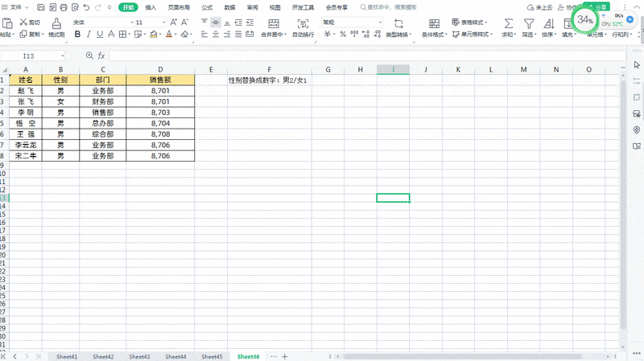Align cell content to bottom
This screenshot has width=644, height=361.
click(227, 23)
